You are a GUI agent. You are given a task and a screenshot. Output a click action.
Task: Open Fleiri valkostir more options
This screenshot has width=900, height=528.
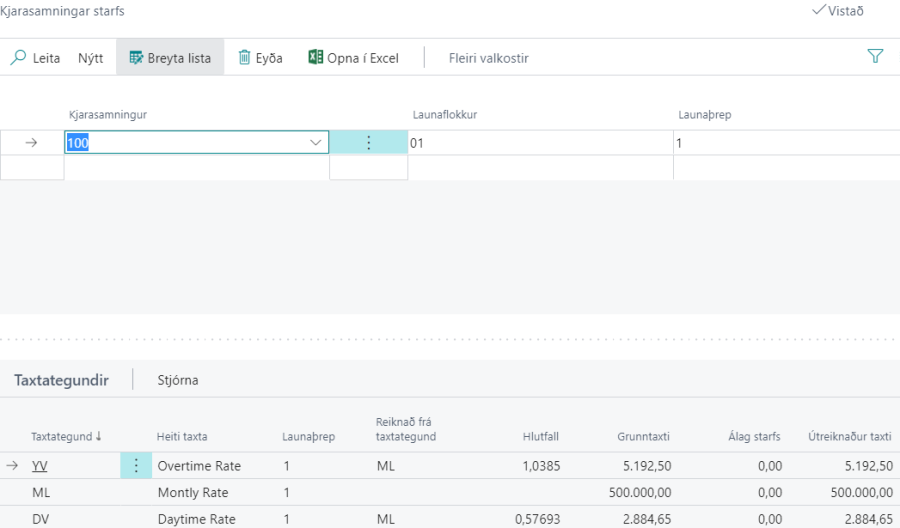pyautogui.click(x=488, y=58)
